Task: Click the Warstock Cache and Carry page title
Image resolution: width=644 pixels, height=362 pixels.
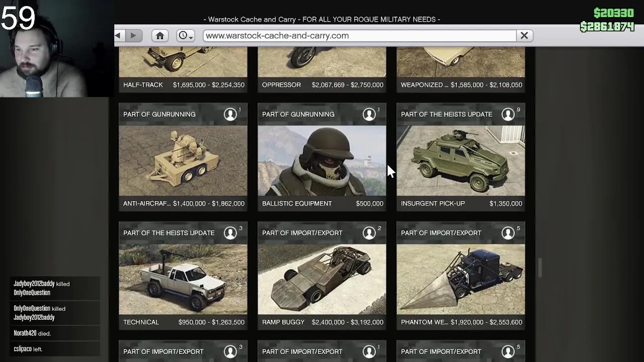Action: click(322, 19)
